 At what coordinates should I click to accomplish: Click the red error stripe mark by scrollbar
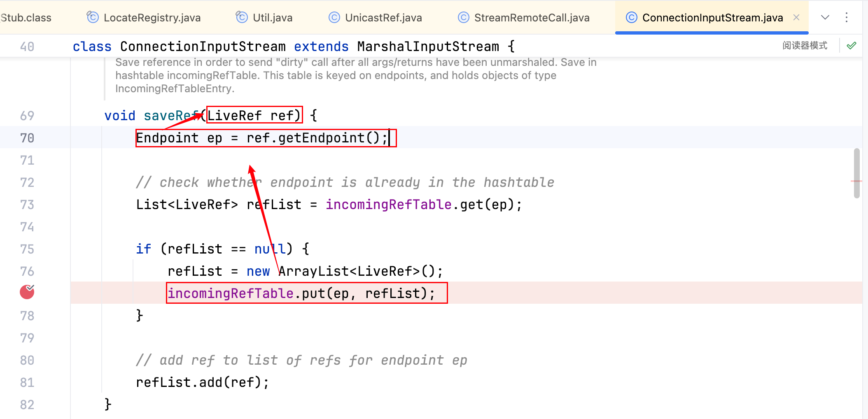tap(856, 181)
